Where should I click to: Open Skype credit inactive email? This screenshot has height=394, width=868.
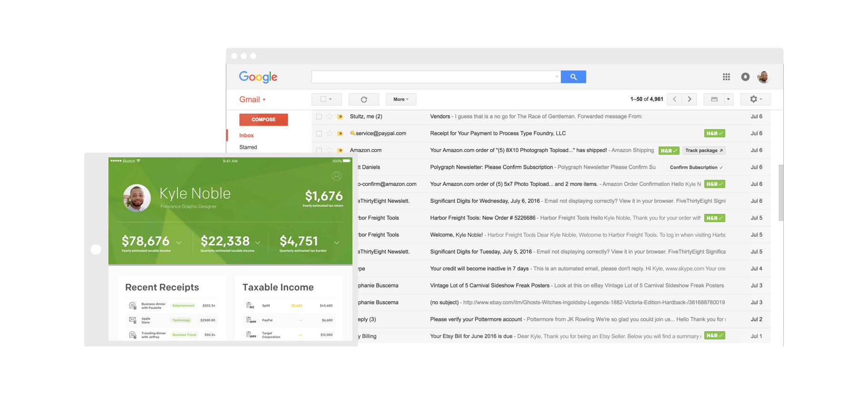point(565,269)
